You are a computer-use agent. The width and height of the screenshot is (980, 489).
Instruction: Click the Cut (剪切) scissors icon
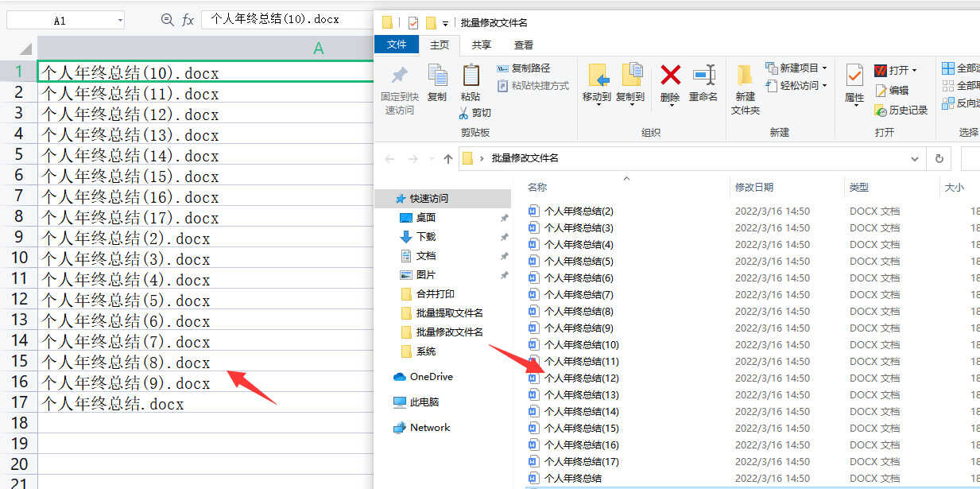click(x=464, y=113)
